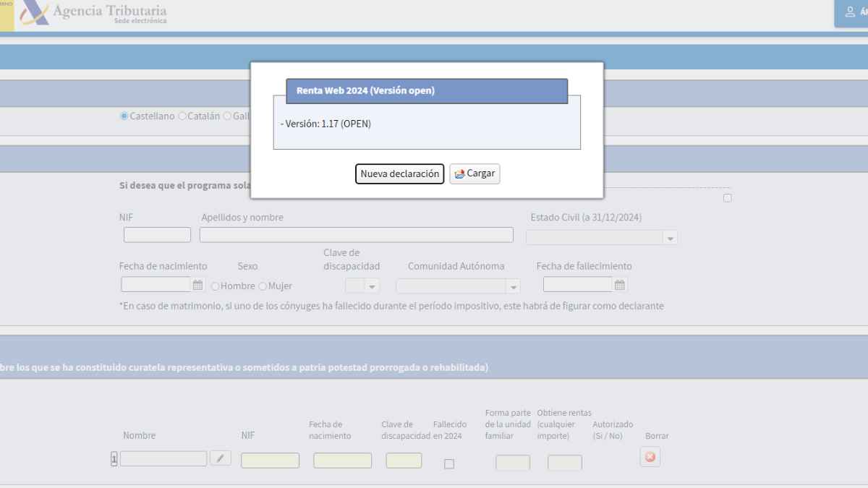868x488 pixels.
Task: Tick the checkbox at the far right
Action: coord(727,197)
